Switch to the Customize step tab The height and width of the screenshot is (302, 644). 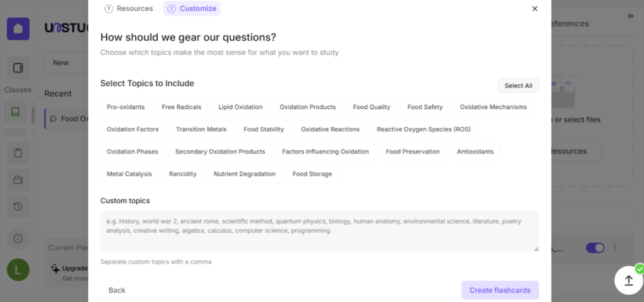[192, 9]
